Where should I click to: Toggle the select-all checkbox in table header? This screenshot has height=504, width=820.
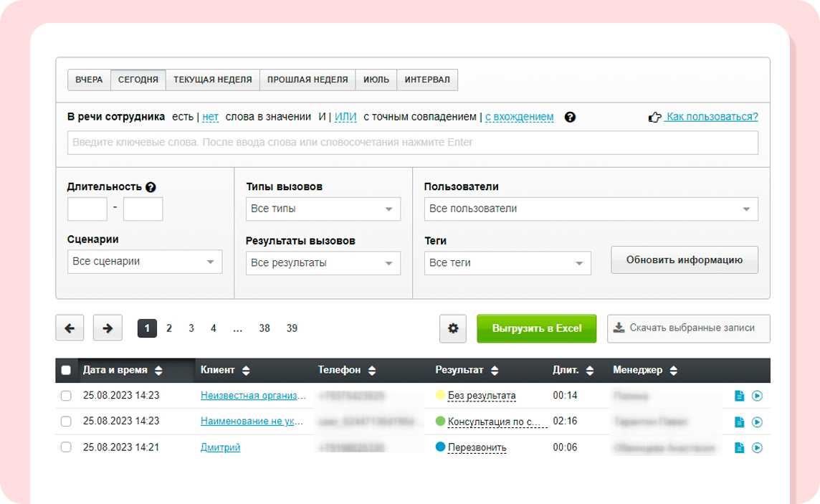66,370
